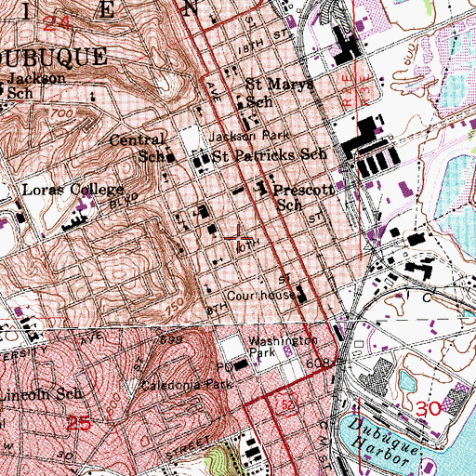Click the red crosshair at map center
This screenshot has width=476, height=476.
(238, 238)
